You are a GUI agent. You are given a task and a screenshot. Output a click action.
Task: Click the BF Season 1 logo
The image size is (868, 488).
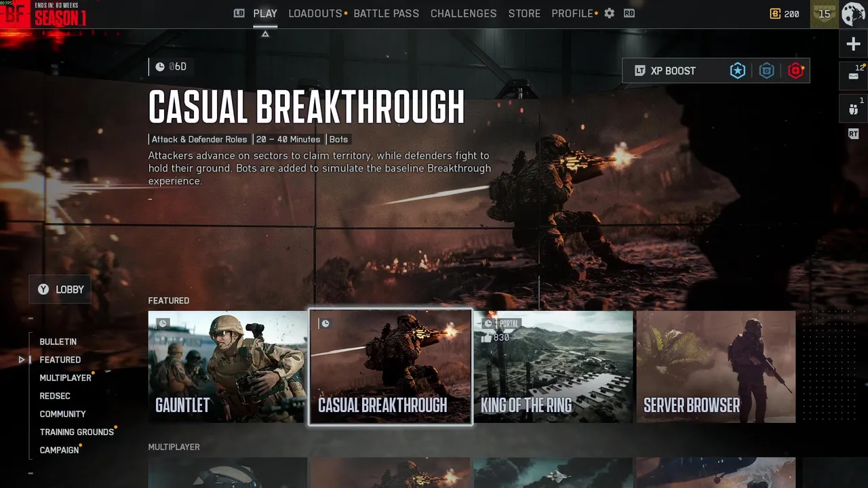click(43, 14)
